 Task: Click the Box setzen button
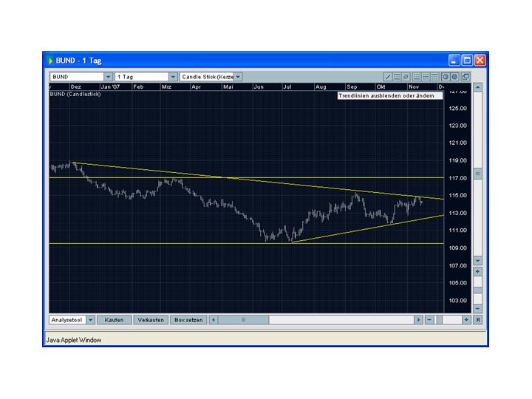tap(188, 320)
